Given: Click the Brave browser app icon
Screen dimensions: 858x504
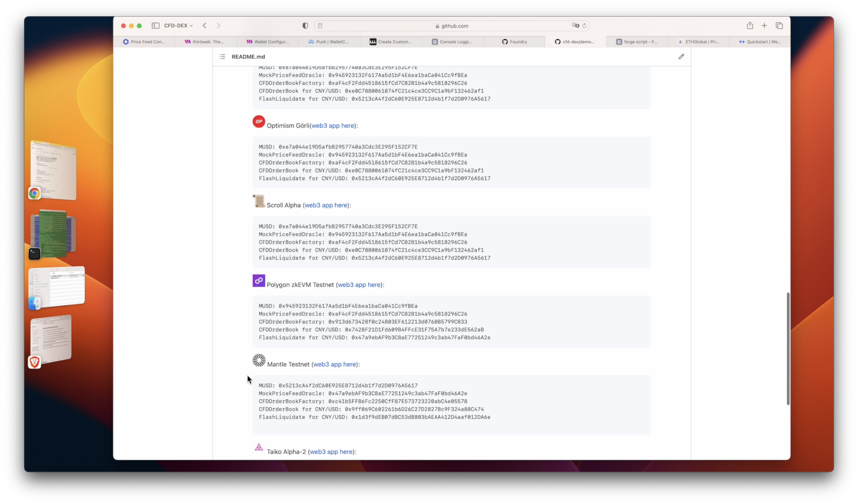Looking at the screenshot, I should 34,362.
